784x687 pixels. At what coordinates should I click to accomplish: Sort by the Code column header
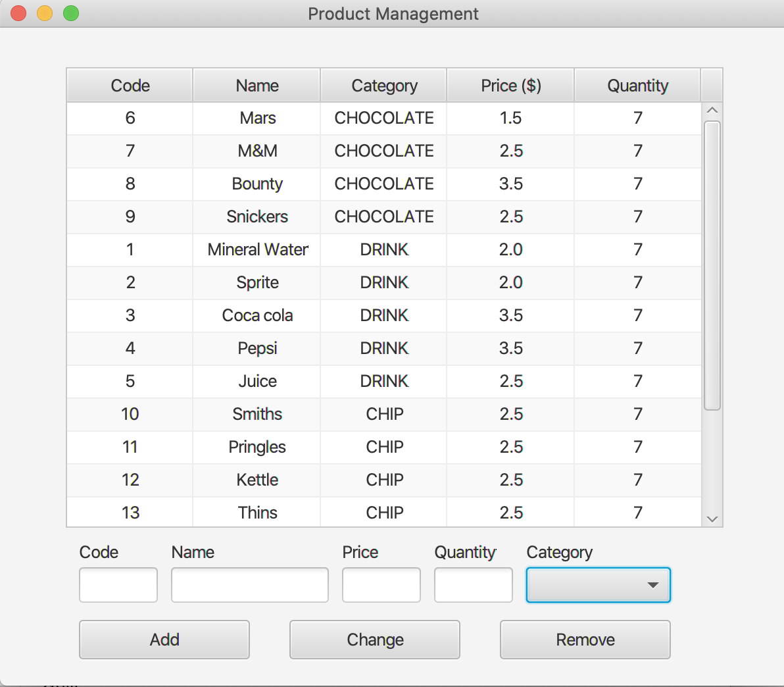tap(130, 86)
